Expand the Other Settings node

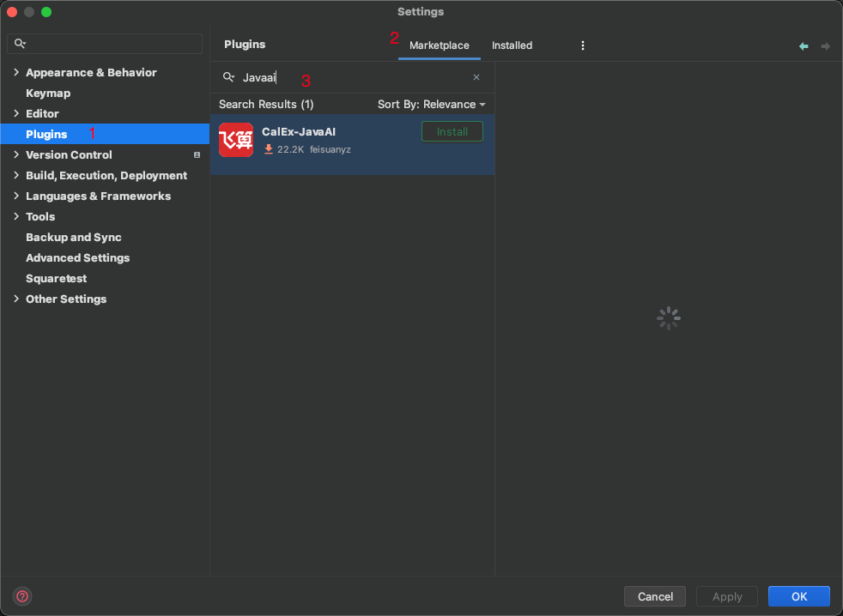coord(16,299)
